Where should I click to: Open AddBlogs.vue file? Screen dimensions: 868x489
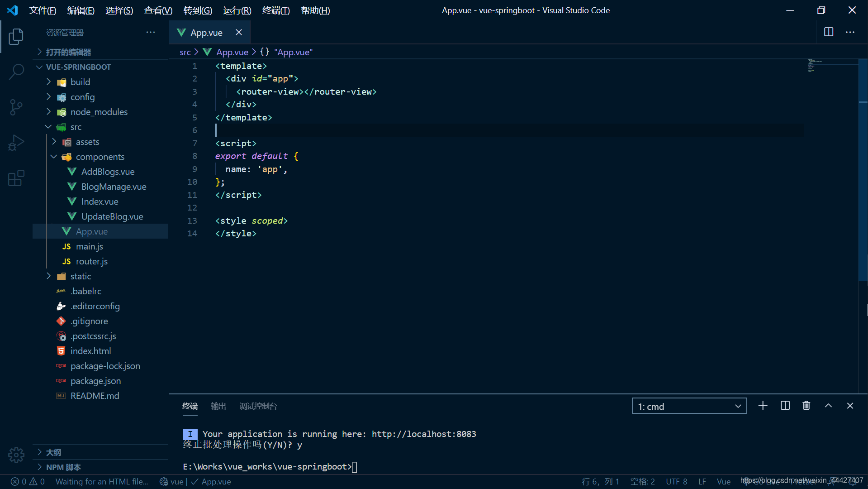pos(108,172)
